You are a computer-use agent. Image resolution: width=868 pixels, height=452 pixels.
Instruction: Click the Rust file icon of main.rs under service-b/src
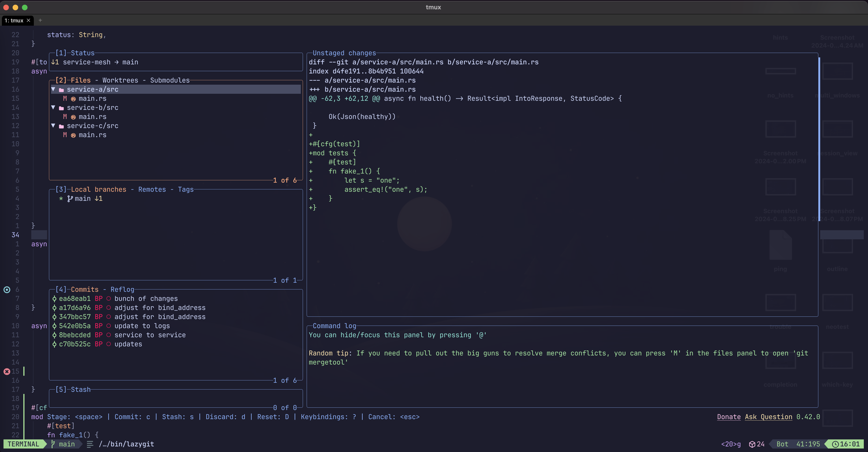[x=73, y=117]
